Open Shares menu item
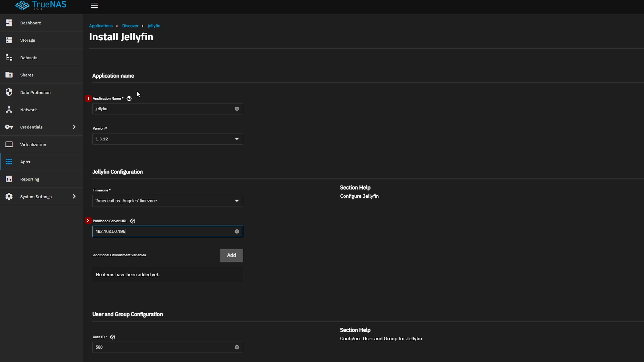Screen dimensions: 644x362 [x=42, y=75]
